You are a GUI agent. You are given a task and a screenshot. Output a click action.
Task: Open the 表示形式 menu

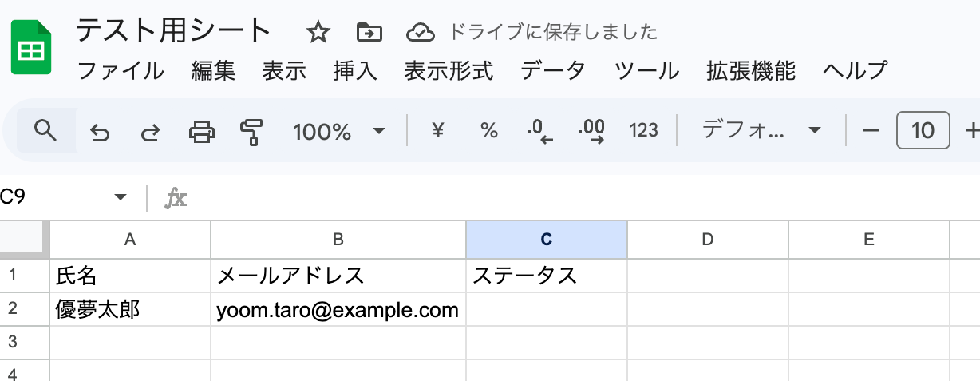tap(449, 71)
